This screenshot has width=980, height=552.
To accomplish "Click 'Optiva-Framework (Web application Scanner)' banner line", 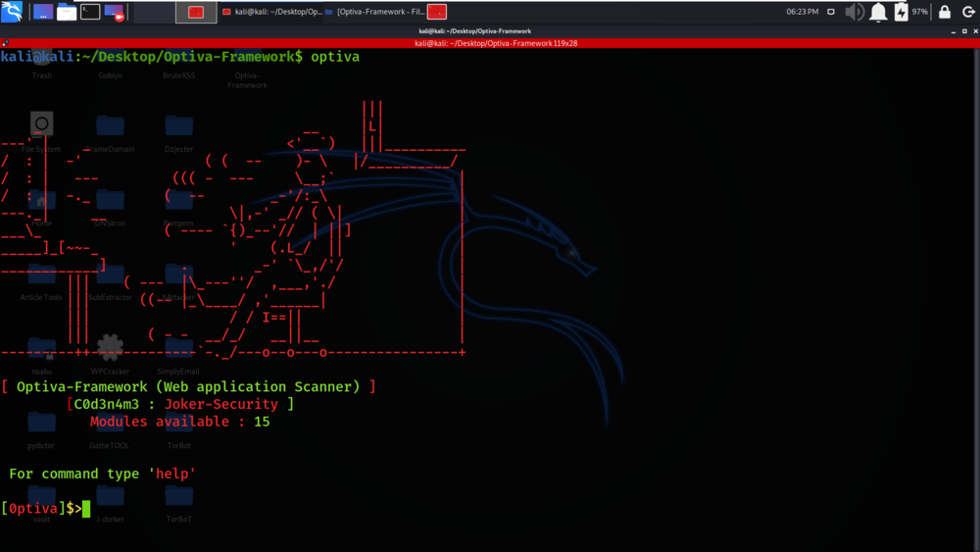I will tap(188, 387).
